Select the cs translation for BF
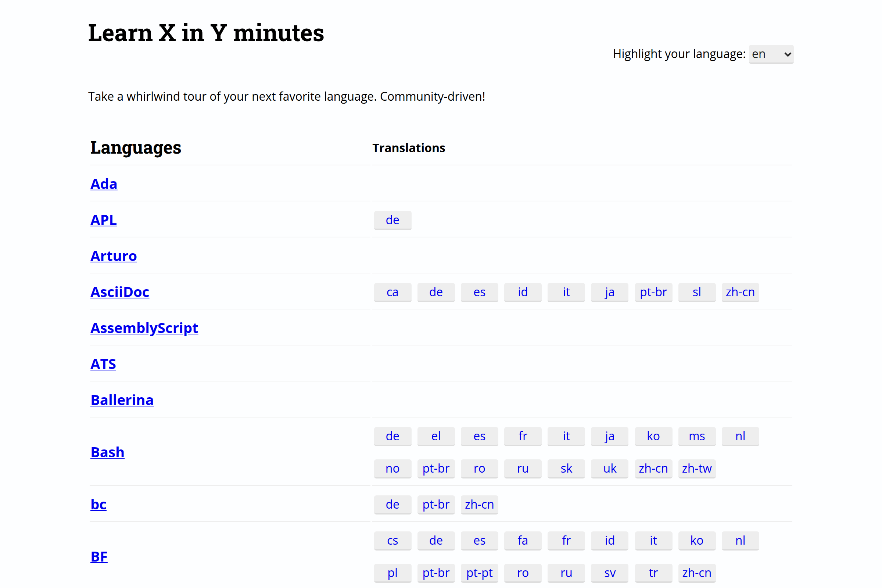The width and height of the screenshot is (882, 588). point(392,540)
